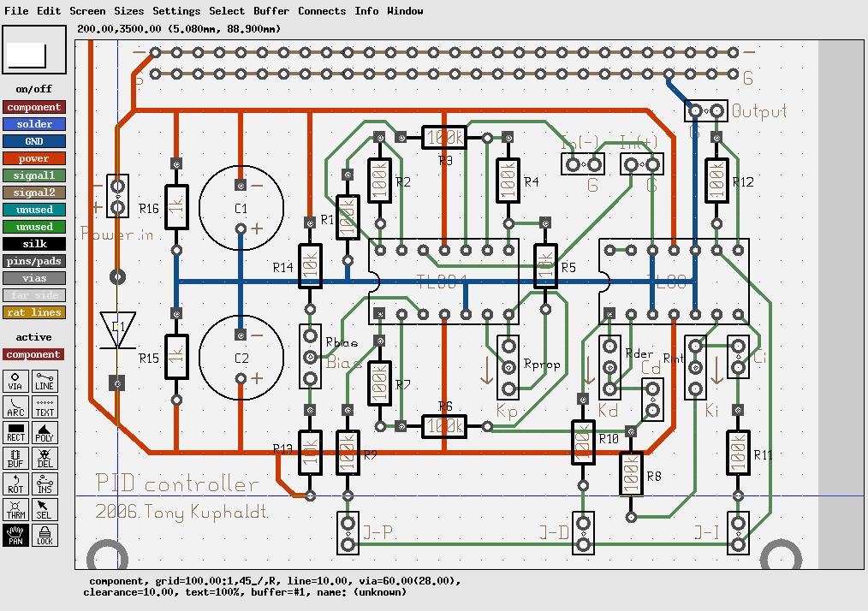This screenshot has height=611, width=868.
Task: Choose the ARC tool
Action: (x=15, y=406)
